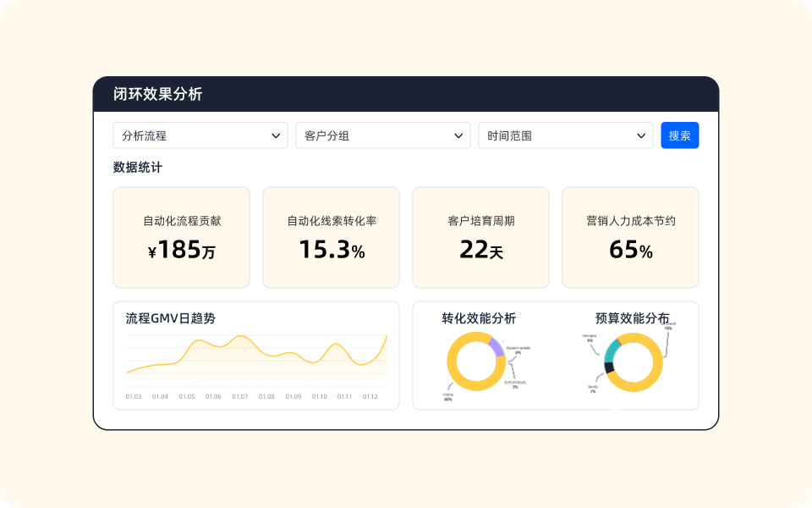This screenshot has width=812, height=508.
Task: Click the 自动化线索转化率 card showing 15.3%
Action: [x=330, y=237]
